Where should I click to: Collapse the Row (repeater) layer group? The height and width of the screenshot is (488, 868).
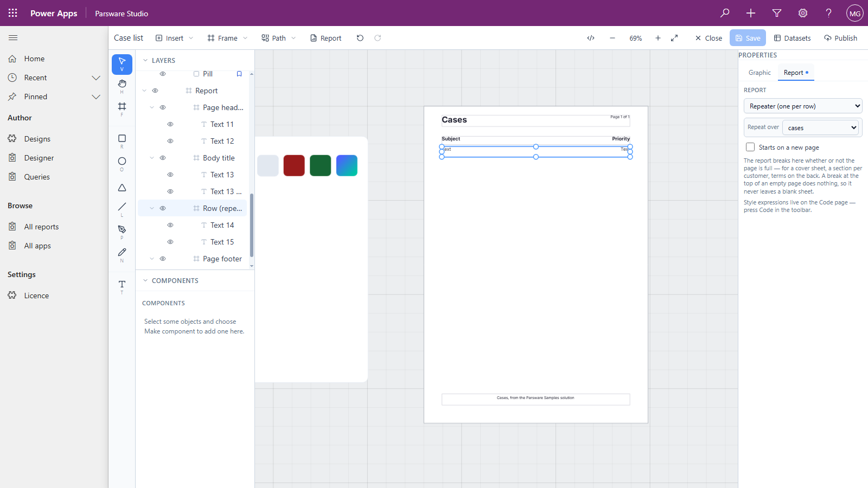pyautogui.click(x=152, y=208)
